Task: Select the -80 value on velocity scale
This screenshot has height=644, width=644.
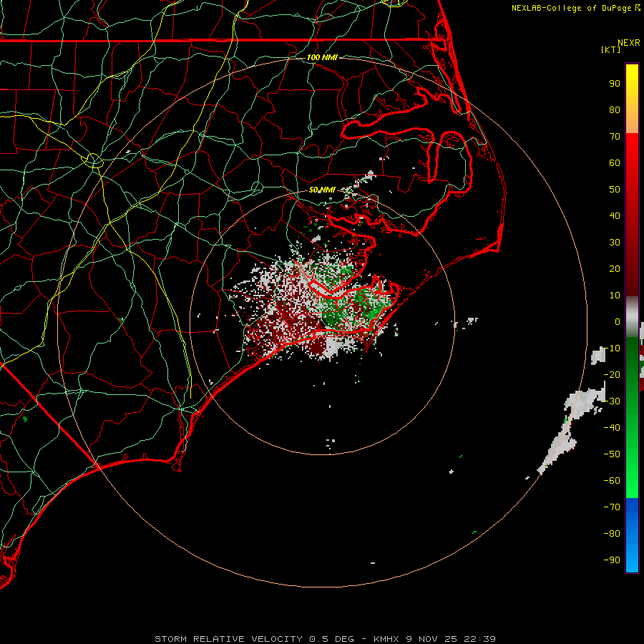Action: click(x=612, y=534)
